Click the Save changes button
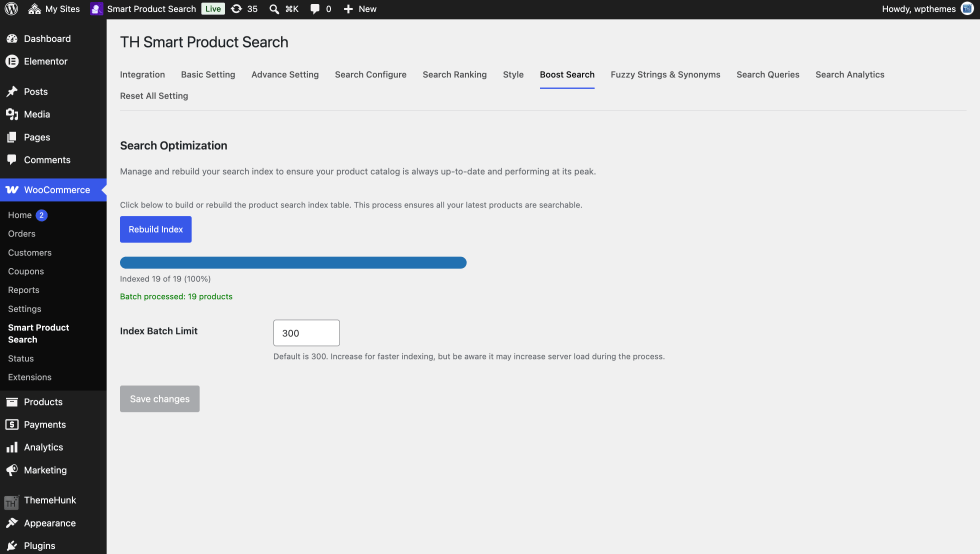 [160, 399]
